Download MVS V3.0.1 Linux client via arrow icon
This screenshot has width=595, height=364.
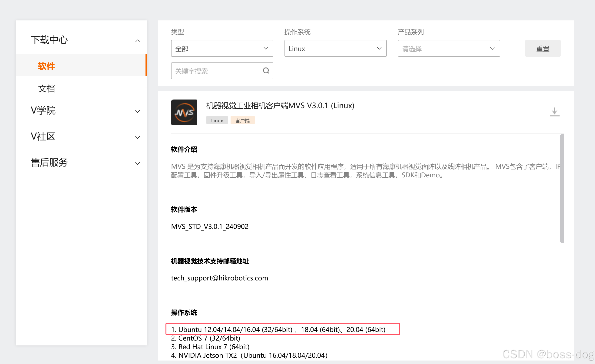click(554, 112)
